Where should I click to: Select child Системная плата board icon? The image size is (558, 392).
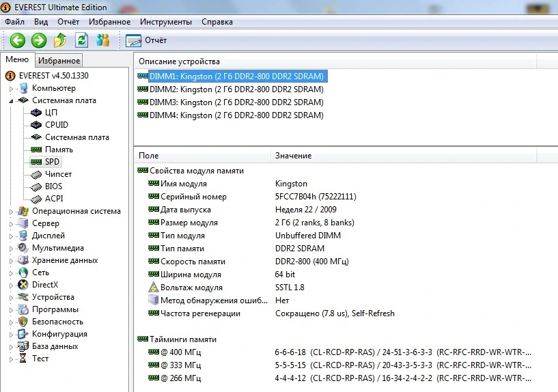click(x=36, y=137)
